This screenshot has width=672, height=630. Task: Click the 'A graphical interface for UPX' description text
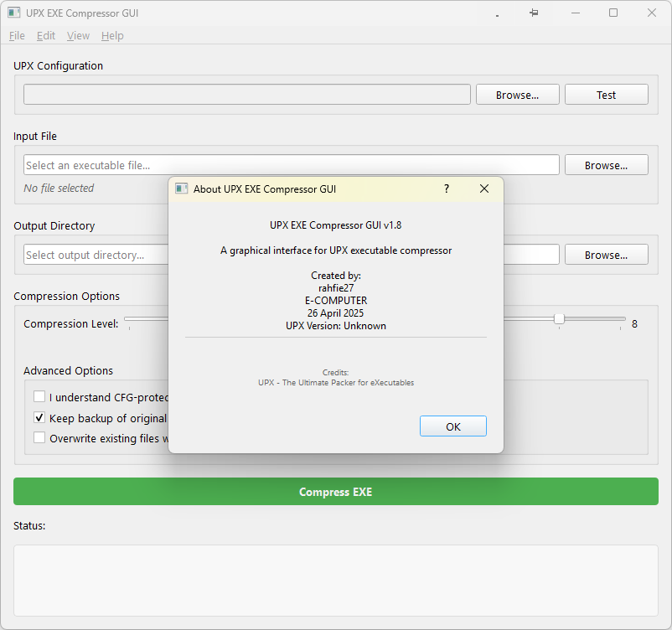[335, 250]
